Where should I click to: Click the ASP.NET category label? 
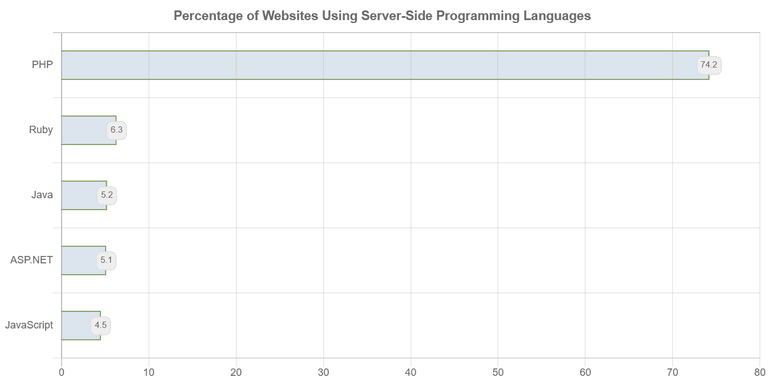31,260
